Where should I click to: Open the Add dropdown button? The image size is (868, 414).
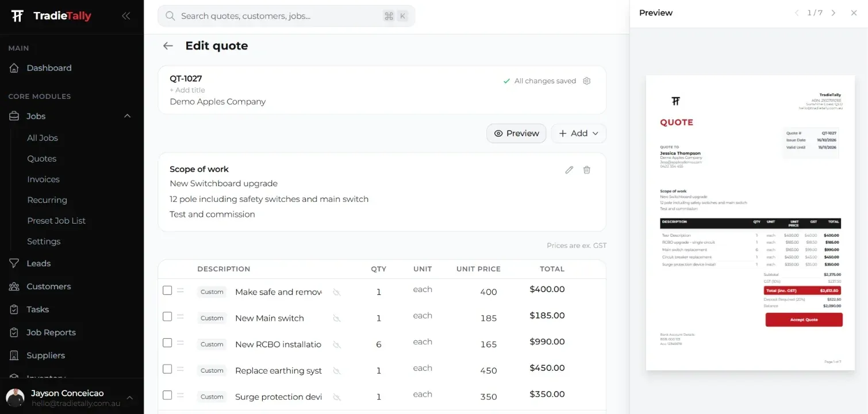578,133
